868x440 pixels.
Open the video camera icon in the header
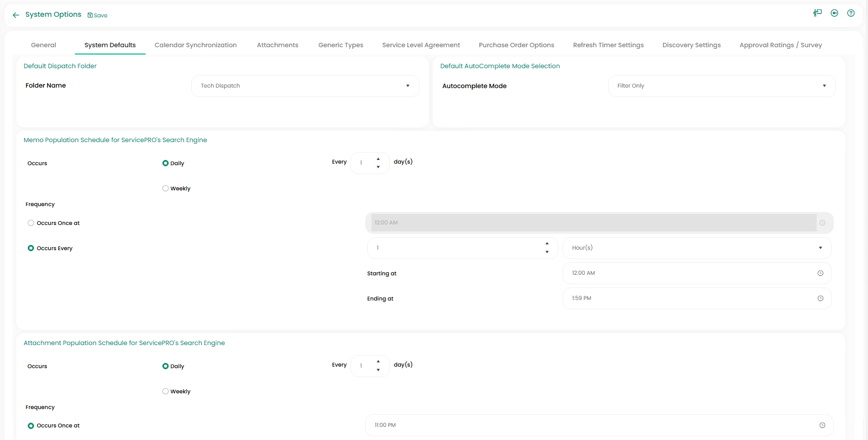pyautogui.click(x=834, y=13)
